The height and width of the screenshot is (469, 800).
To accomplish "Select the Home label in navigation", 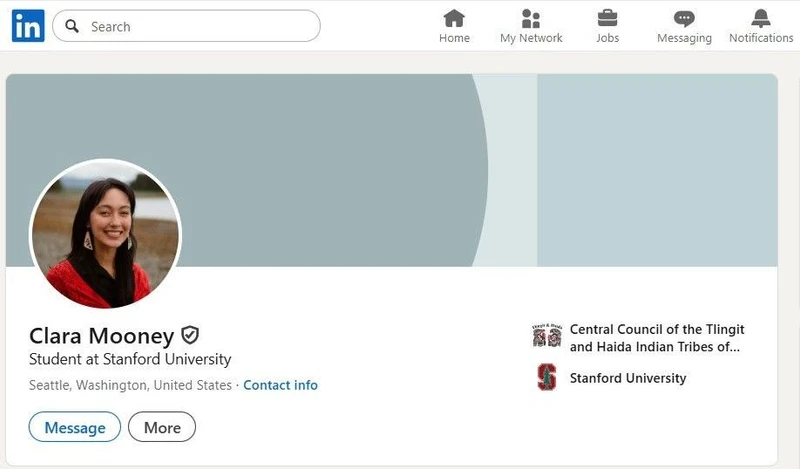I will coord(454,38).
